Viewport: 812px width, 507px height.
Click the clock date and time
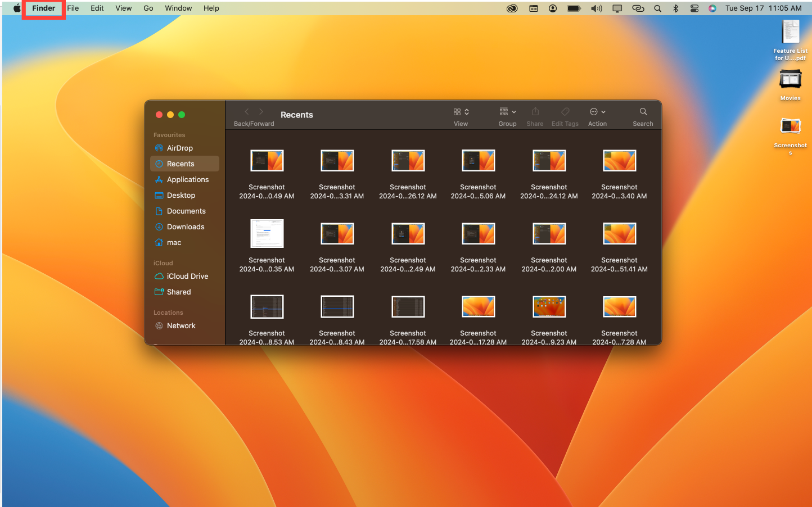click(x=763, y=8)
